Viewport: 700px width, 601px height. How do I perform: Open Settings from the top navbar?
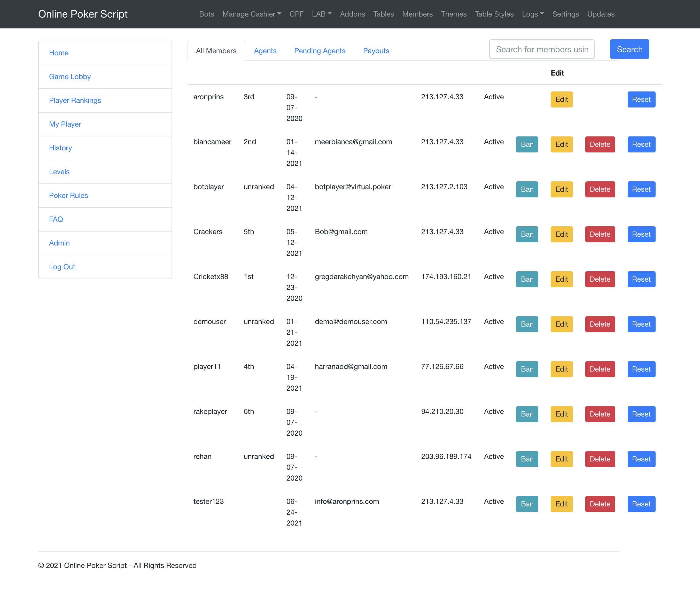pyautogui.click(x=565, y=14)
